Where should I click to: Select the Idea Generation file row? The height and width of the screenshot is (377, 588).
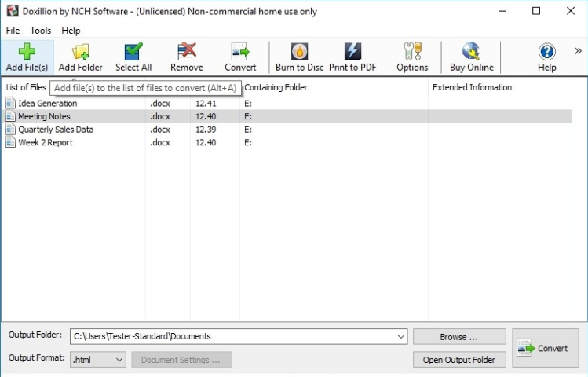pos(287,103)
